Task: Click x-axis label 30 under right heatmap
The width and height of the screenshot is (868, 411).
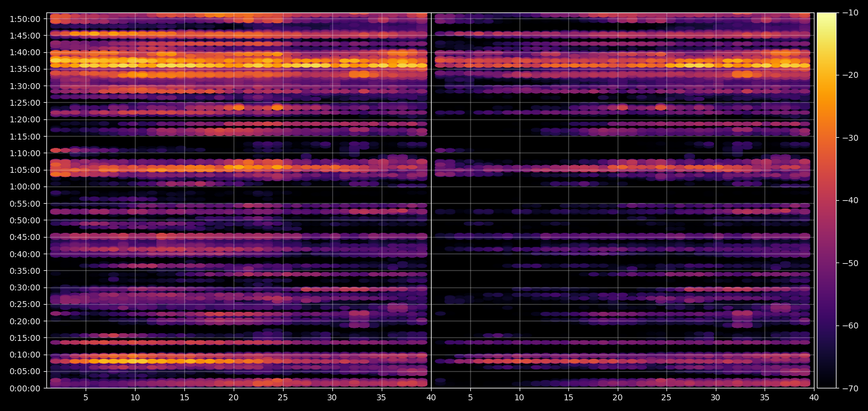Action: tap(716, 397)
